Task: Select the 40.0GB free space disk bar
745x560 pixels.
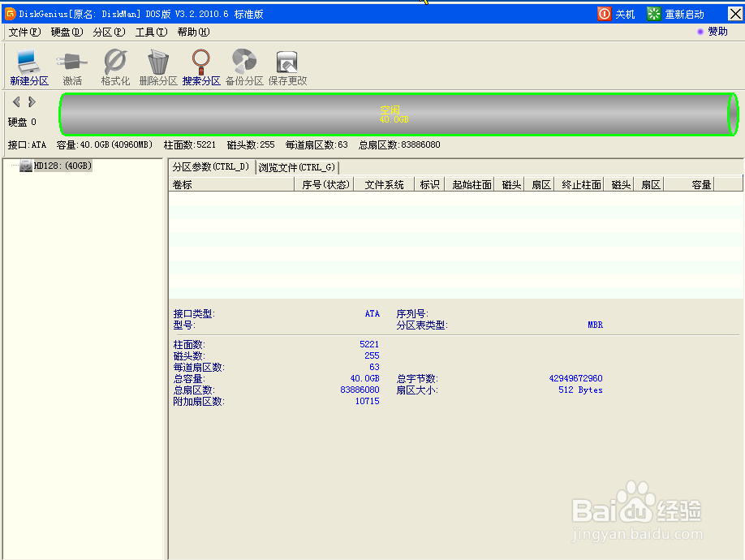Action: (398, 114)
